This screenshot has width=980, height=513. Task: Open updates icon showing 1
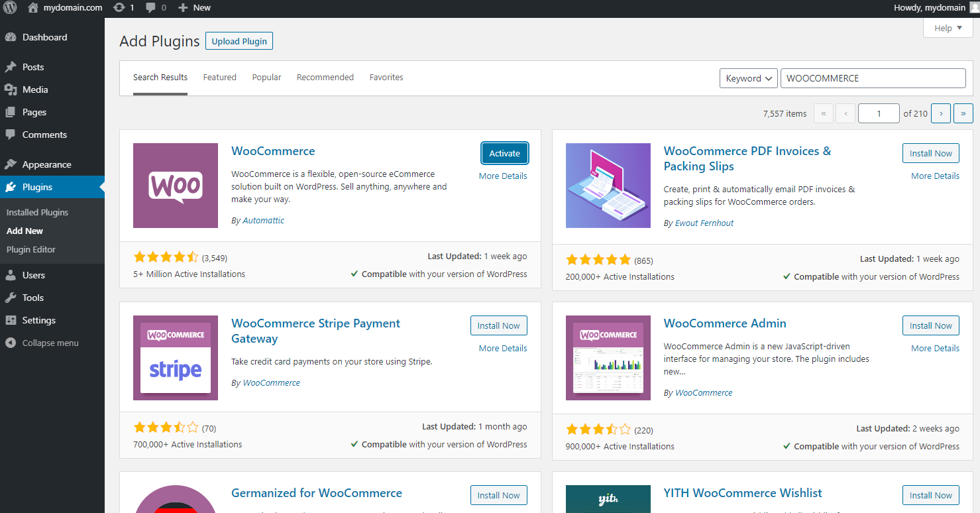click(119, 8)
